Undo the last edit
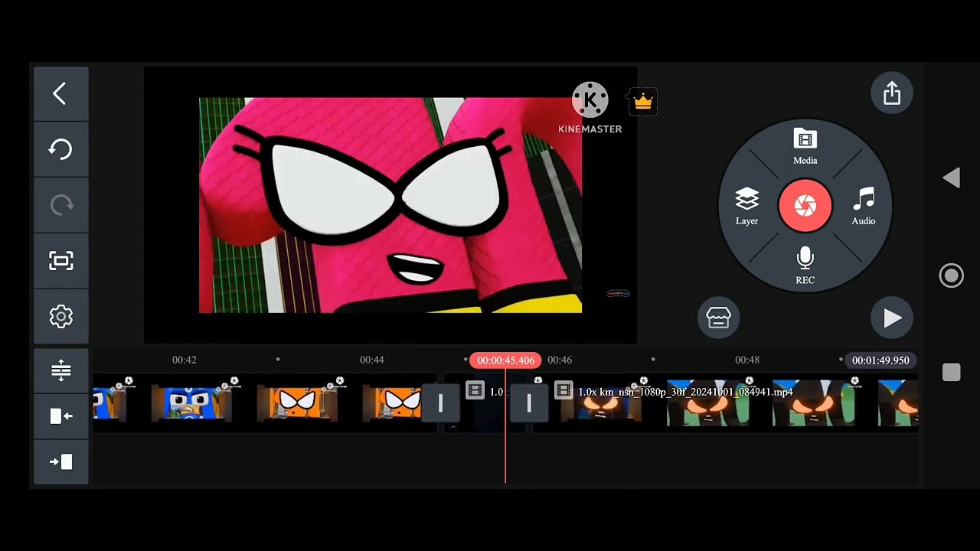The image size is (980, 551). pyautogui.click(x=60, y=149)
